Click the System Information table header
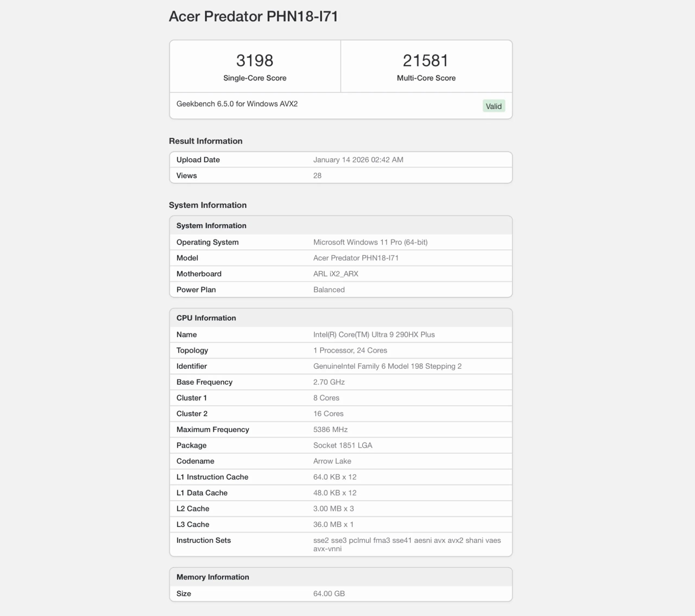 (211, 226)
